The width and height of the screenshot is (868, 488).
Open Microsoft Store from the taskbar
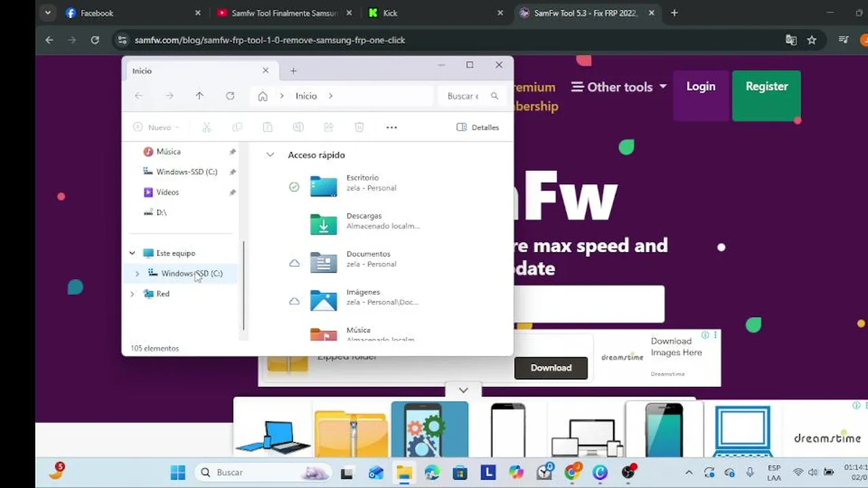(460, 472)
